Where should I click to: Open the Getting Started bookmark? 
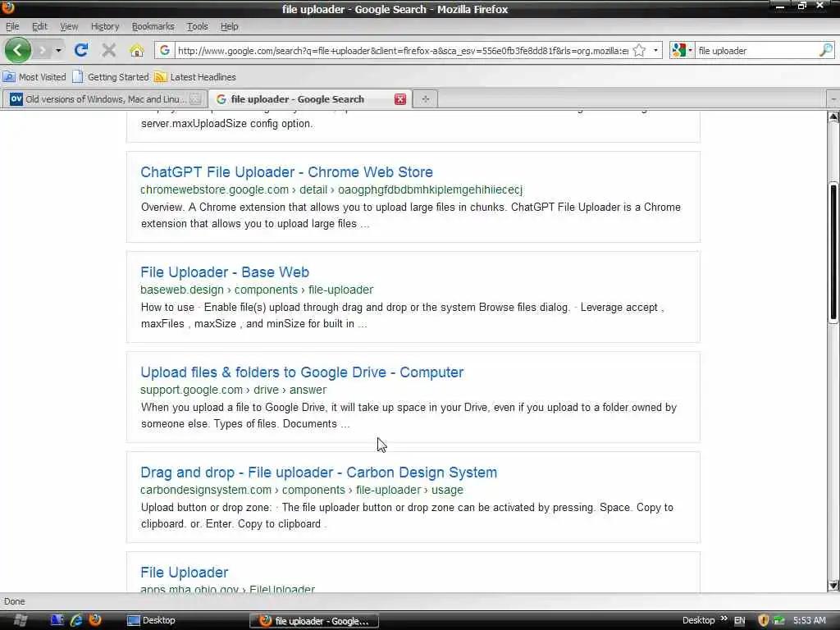point(111,77)
